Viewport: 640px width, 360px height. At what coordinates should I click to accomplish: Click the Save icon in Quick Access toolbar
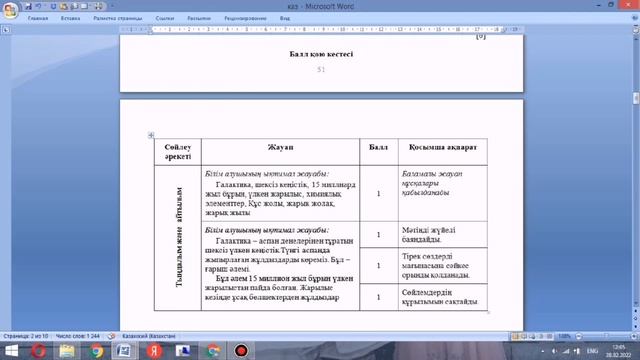click(x=28, y=7)
